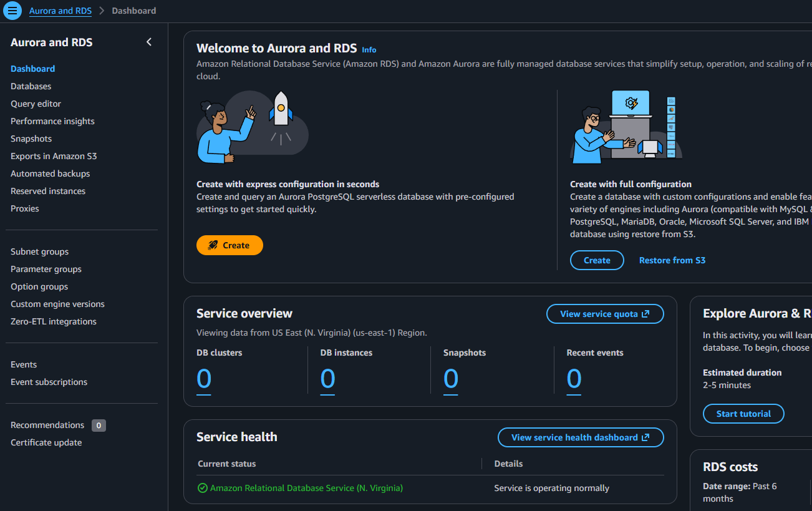Click the Aurora and RDS breadcrumb link

pos(60,11)
